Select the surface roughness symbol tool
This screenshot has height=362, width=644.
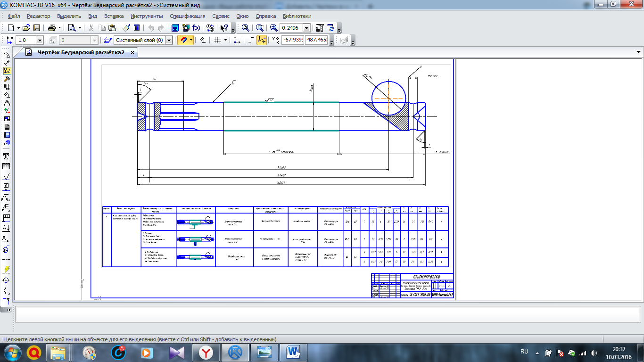point(7,177)
